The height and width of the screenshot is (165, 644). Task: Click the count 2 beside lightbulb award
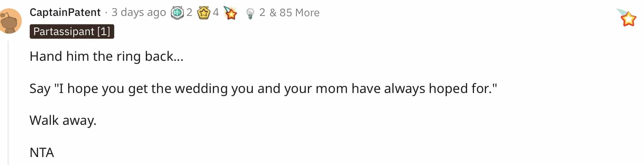coord(262,13)
